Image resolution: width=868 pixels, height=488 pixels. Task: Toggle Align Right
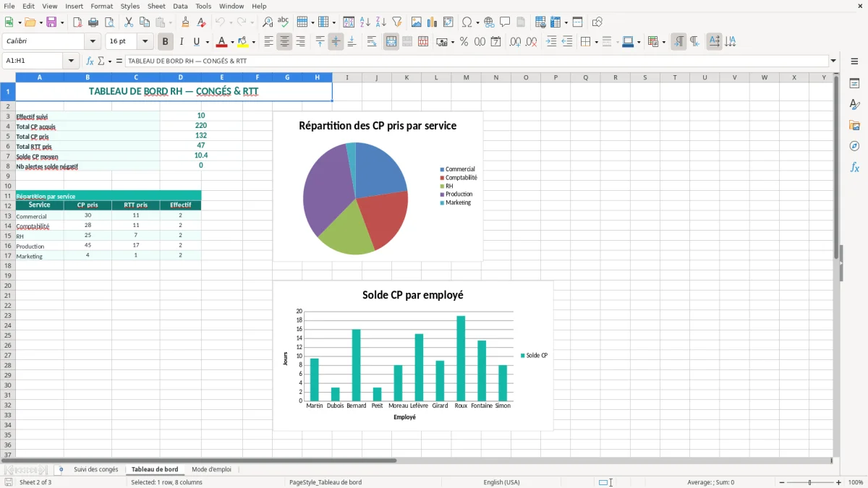tap(300, 42)
